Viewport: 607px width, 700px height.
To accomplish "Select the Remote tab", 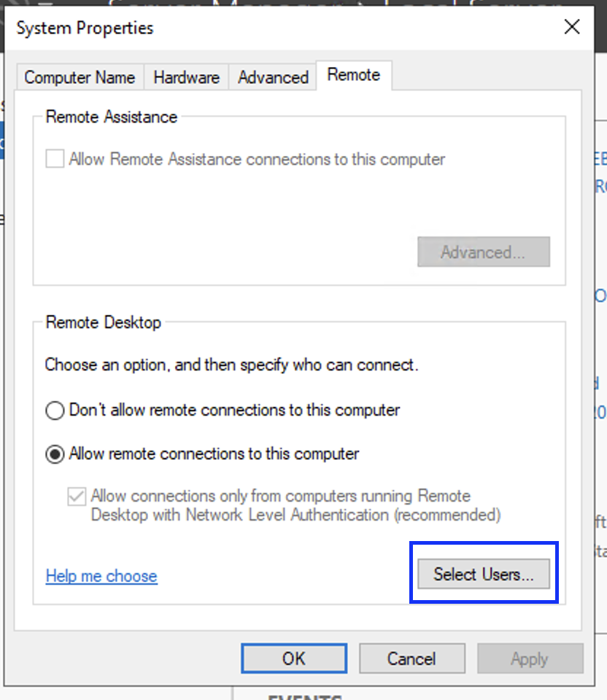I will [354, 75].
